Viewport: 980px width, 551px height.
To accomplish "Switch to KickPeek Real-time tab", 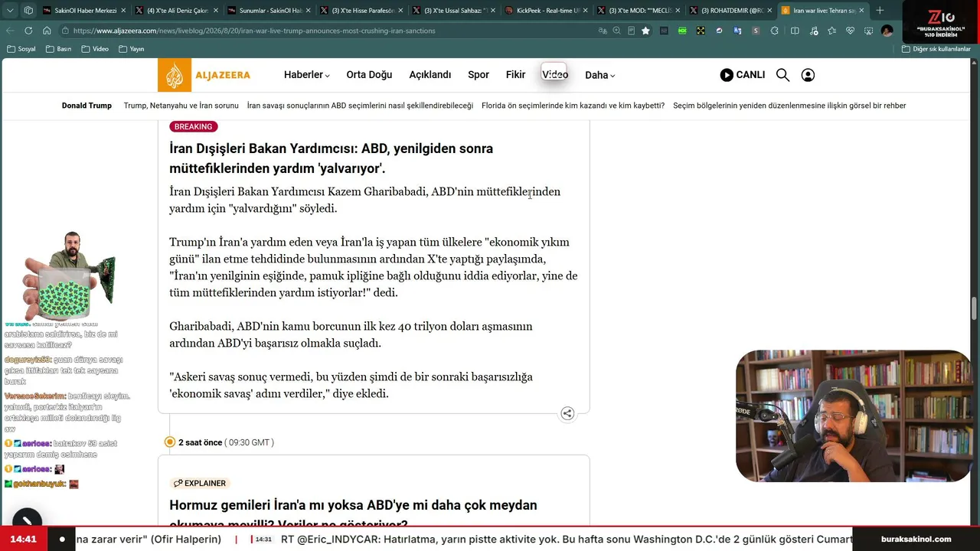I will 545,11.
